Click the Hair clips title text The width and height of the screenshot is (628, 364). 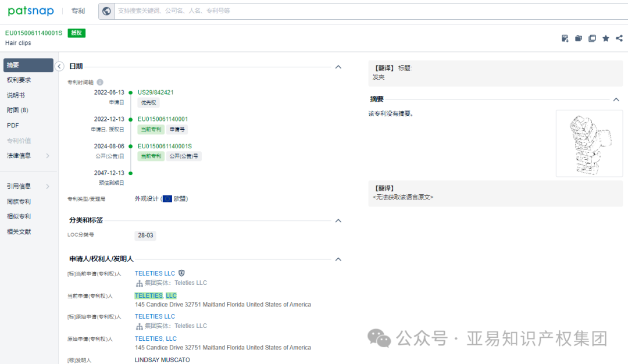tap(18, 43)
